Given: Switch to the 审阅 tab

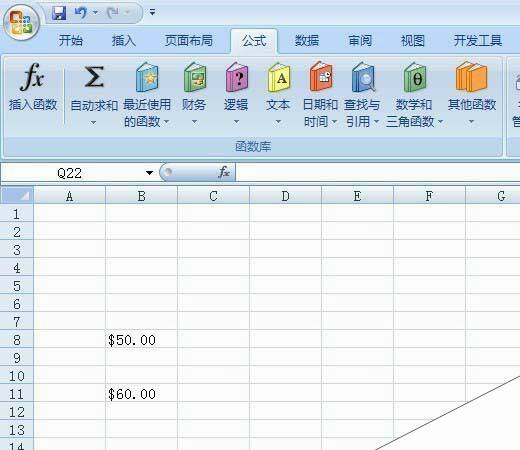Looking at the screenshot, I should 360,41.
